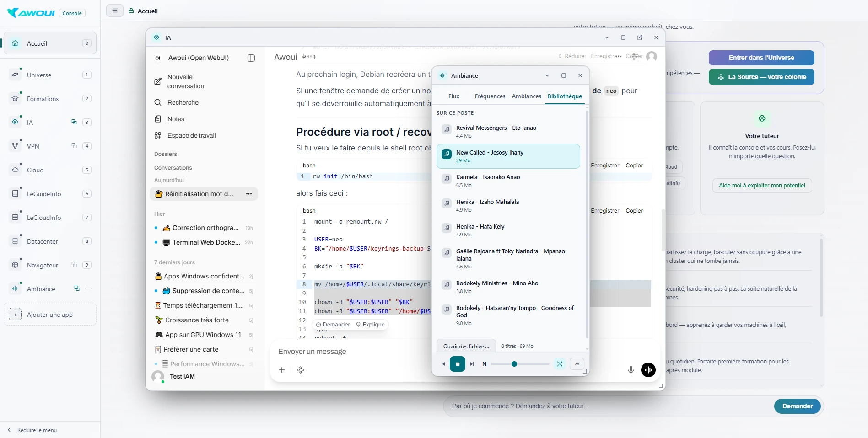Click the window icon next to Navigateur
This screenshot has height=438, width=868.
pos(74,265)
